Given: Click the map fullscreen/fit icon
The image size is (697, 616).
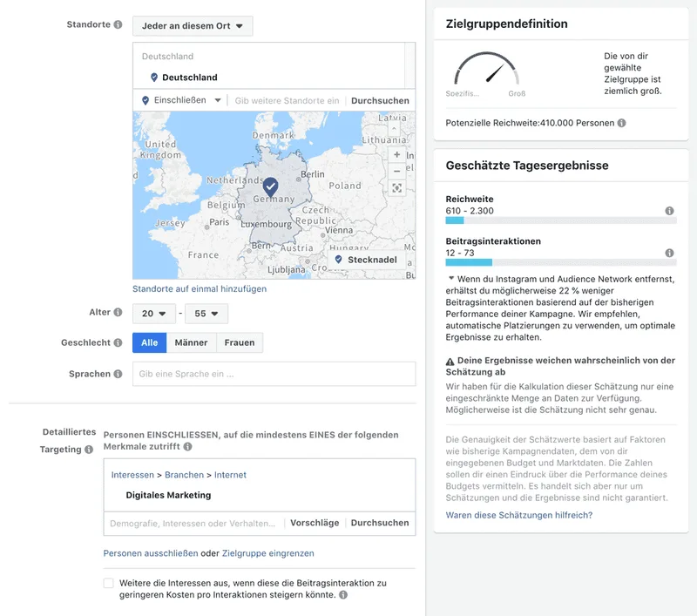Looking at the screenshot, I should [396, 188].
